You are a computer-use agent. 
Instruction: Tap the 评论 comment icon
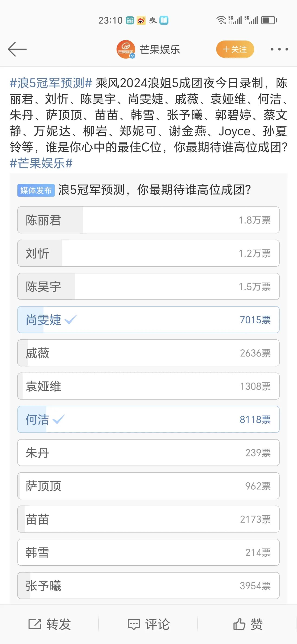tap(134, 624)
